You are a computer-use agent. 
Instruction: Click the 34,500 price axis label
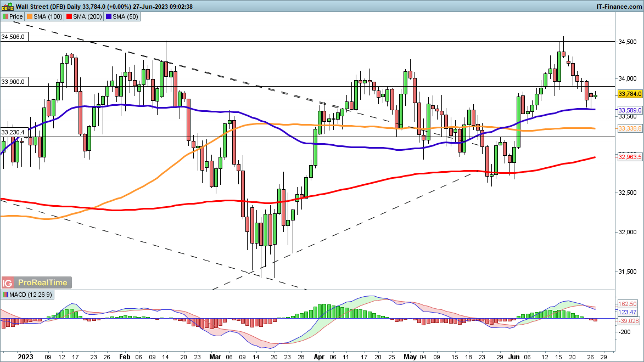628,42
